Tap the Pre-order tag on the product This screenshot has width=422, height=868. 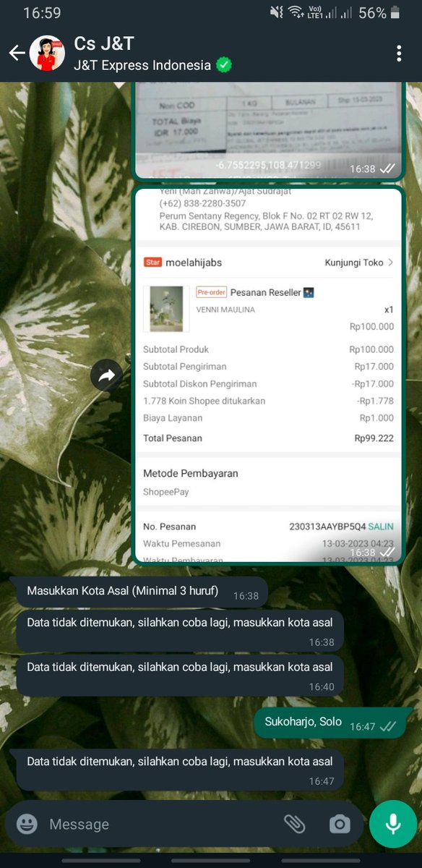click(x=212, y=292)
